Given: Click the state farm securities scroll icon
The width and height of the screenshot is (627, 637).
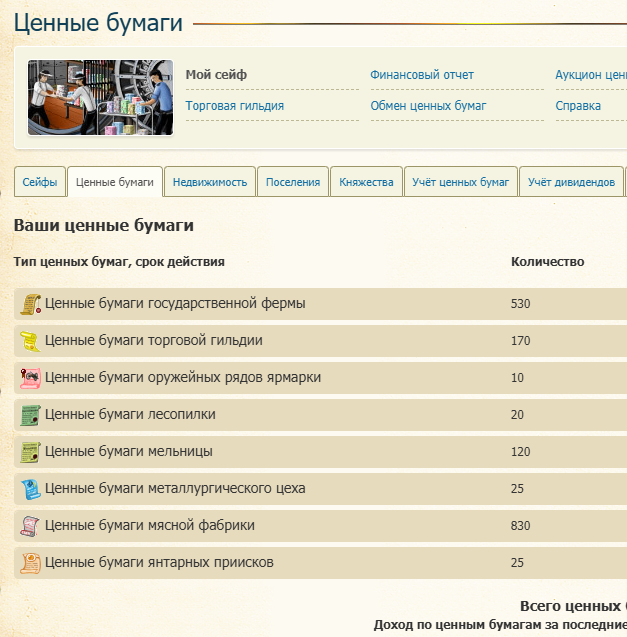Looking at the screenshot, I should 30,304.
